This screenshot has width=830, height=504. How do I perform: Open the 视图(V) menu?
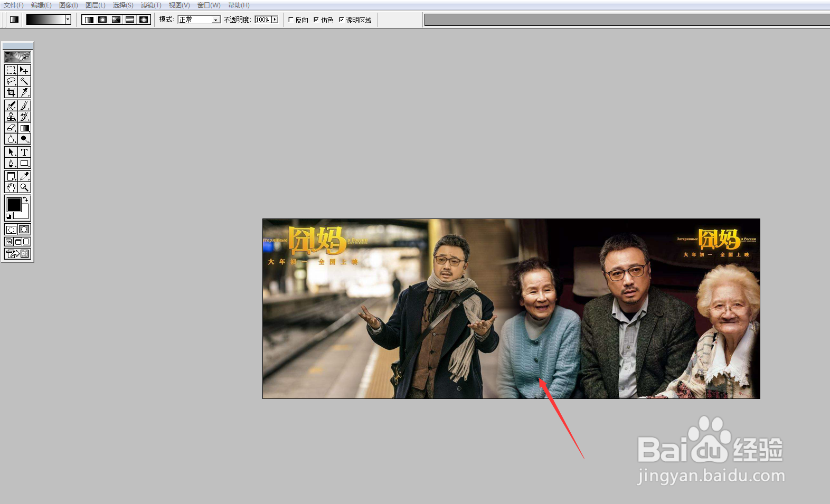(179, 5)
